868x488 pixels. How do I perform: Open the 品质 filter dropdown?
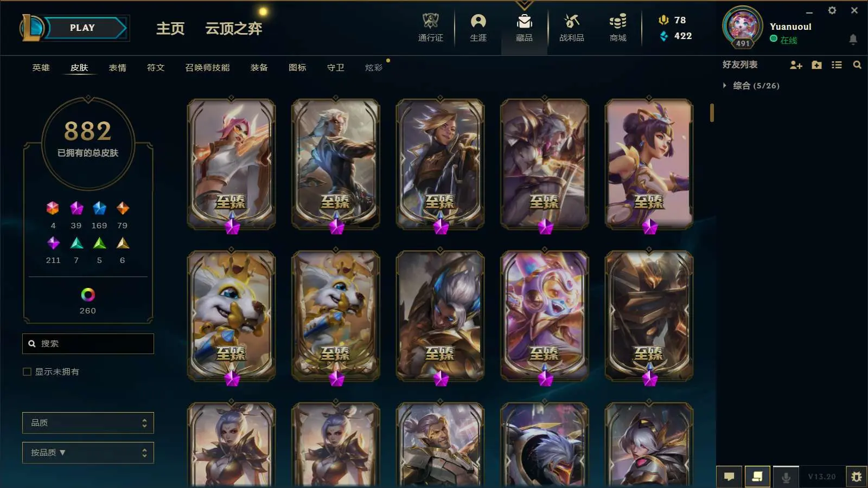(88, 423)
